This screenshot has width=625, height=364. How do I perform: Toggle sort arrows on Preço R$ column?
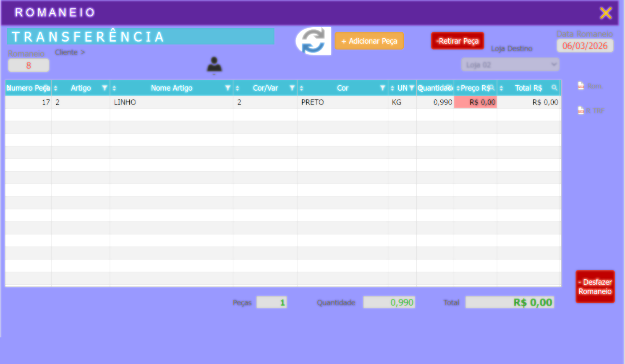point(458,88)
